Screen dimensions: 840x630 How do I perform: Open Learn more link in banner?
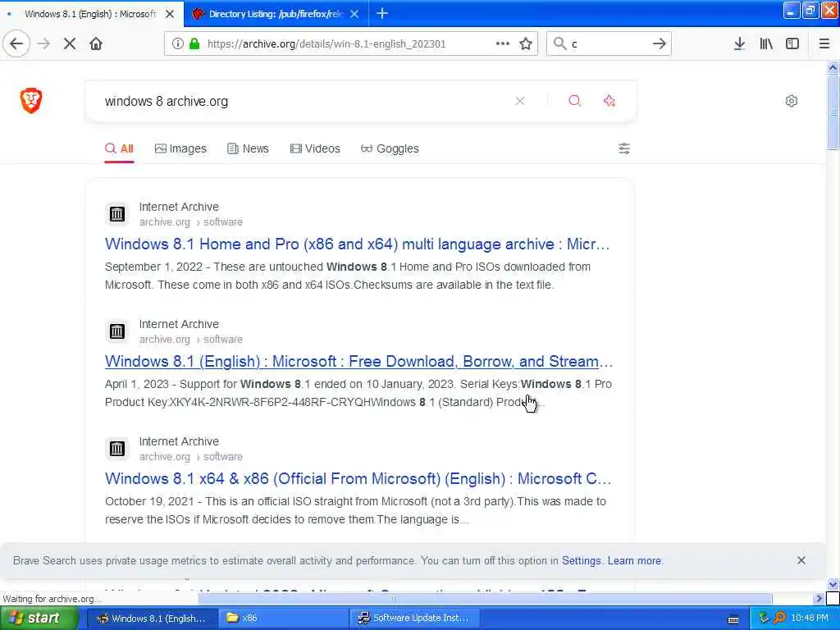click(634, 561)
